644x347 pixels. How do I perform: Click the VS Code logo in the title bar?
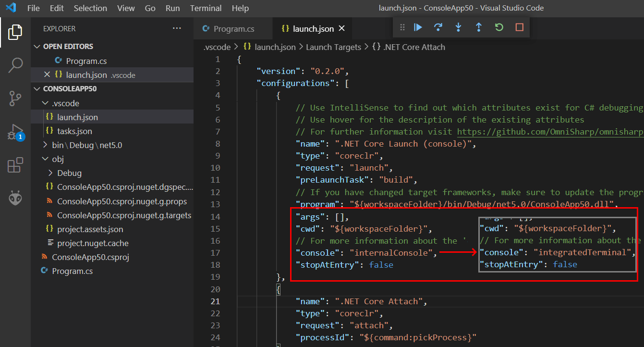[x=11, y=8]
